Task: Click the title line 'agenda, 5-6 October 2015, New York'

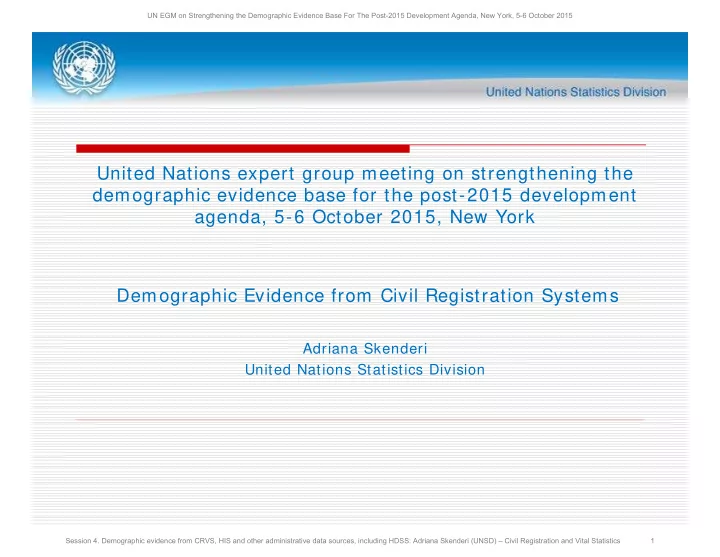Action: click(x=365, y=217)
